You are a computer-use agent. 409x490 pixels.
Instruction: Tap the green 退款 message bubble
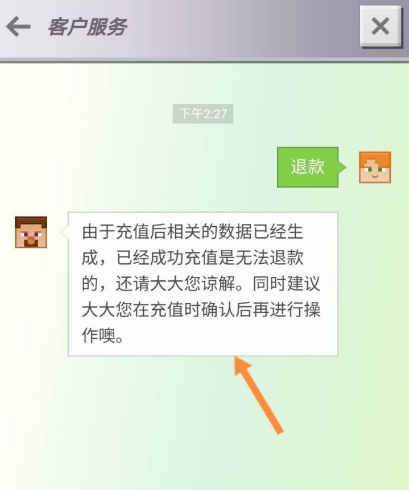[x=308, y=167]
